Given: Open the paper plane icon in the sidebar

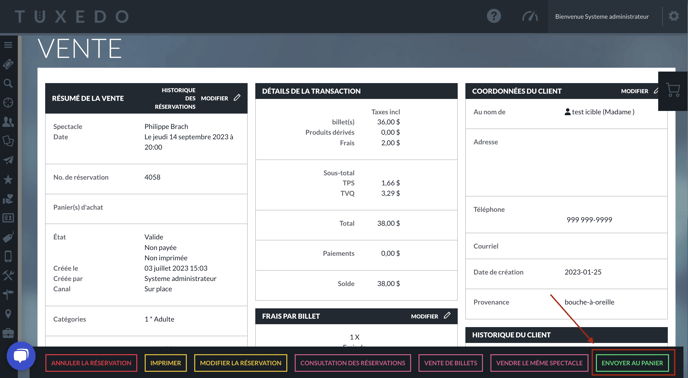Looking at the screenshot, I should [x=8, y=160].
